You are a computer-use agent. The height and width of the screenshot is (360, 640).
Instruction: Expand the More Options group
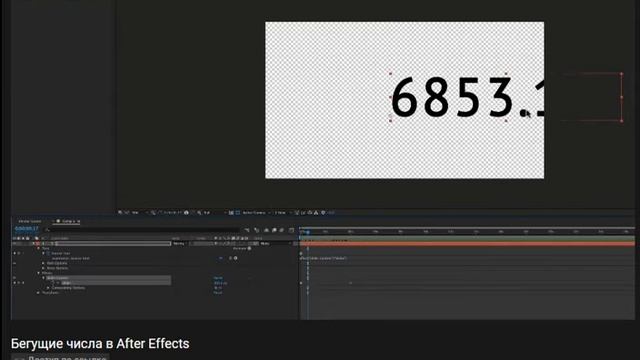coord(43,268)
